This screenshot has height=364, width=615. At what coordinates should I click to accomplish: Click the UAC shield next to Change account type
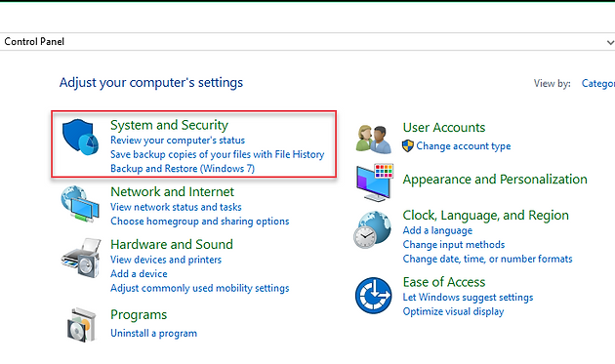pyautogui.click(x=408, y=146)
